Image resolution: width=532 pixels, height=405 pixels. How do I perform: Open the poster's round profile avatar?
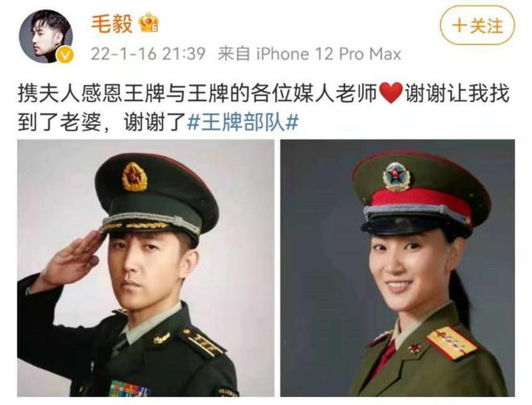point(46,36)
